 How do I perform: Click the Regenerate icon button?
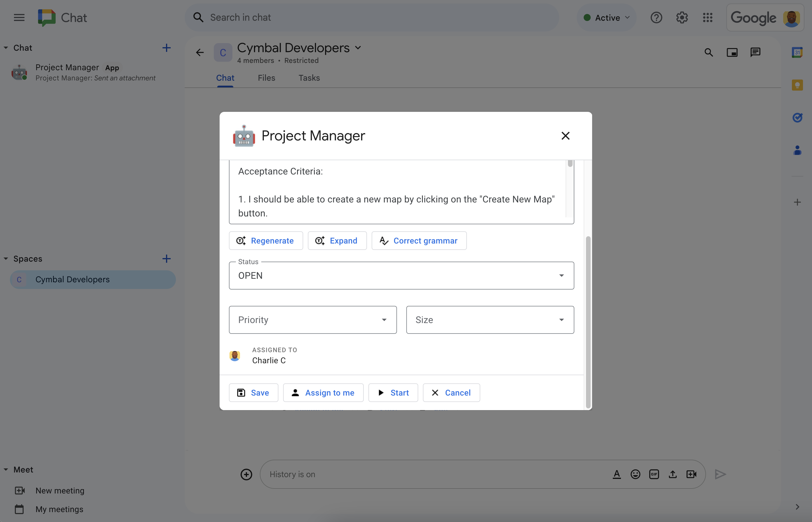pos(241,240)
